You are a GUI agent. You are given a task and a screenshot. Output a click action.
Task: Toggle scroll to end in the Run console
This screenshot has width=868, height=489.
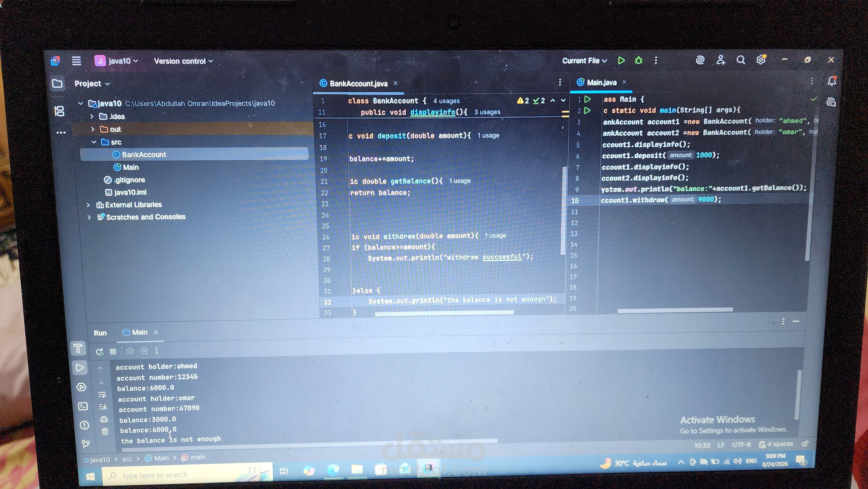click(103, 407)
